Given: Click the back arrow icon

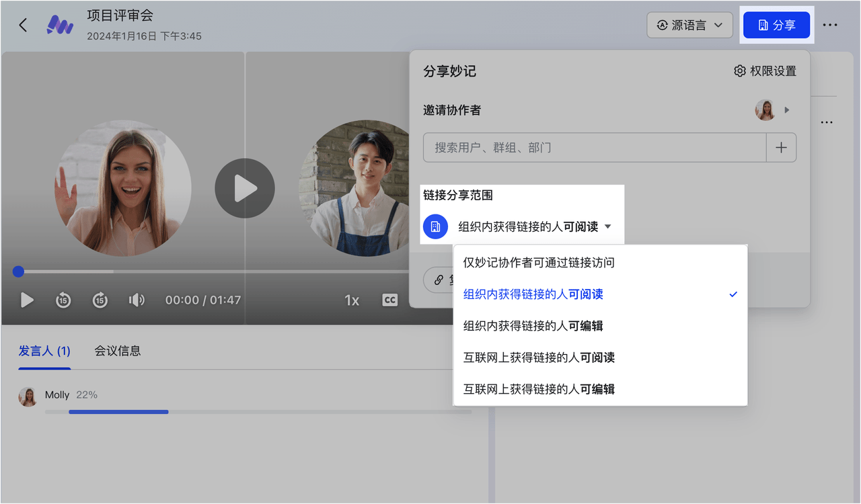Looking at the screenshot, I should (24, 25).
